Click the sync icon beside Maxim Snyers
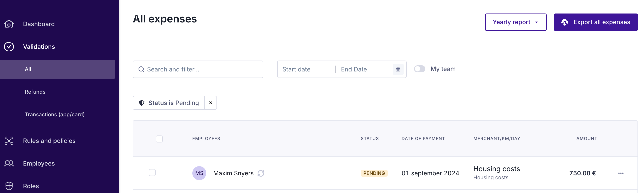644x193 pixels. click(x=261, y=173)
